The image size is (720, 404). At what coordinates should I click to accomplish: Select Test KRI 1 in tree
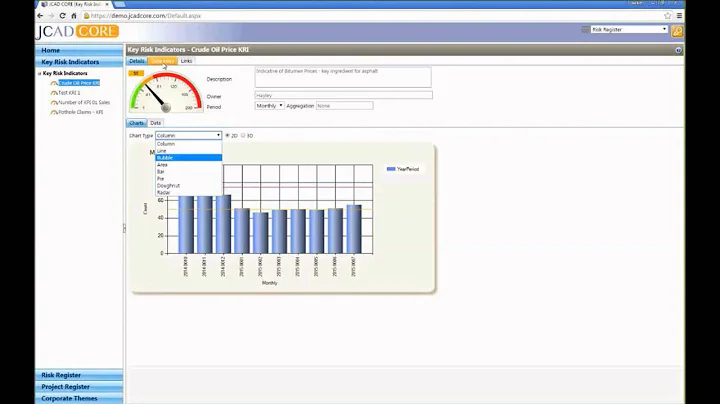tap(69, 93)
